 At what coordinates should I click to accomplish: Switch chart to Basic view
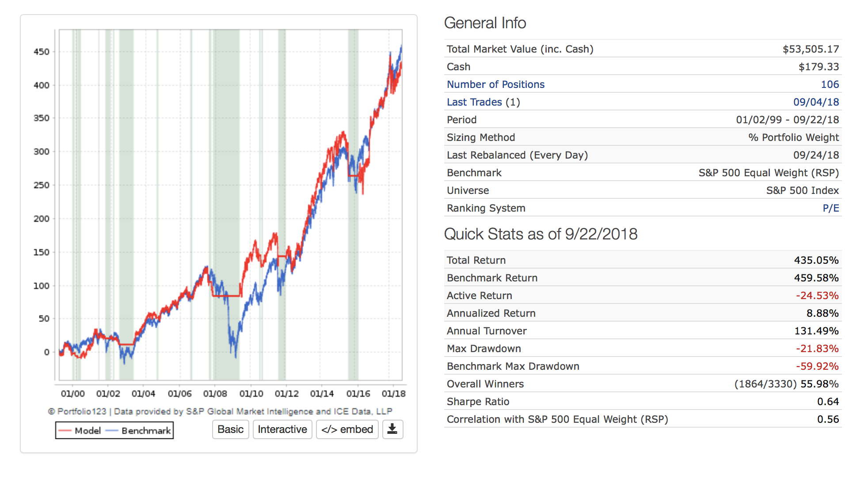pos(230,429)
